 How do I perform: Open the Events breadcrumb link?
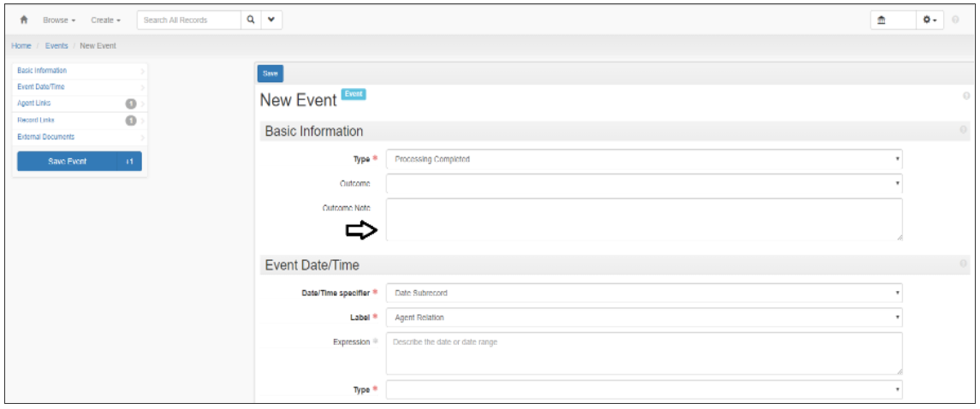click(56, 45)
